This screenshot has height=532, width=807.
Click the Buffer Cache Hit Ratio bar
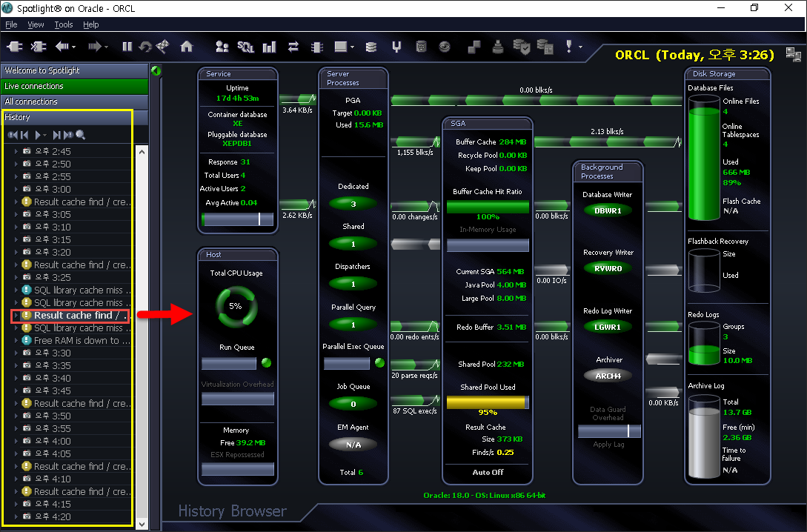[x=488, y=207]
